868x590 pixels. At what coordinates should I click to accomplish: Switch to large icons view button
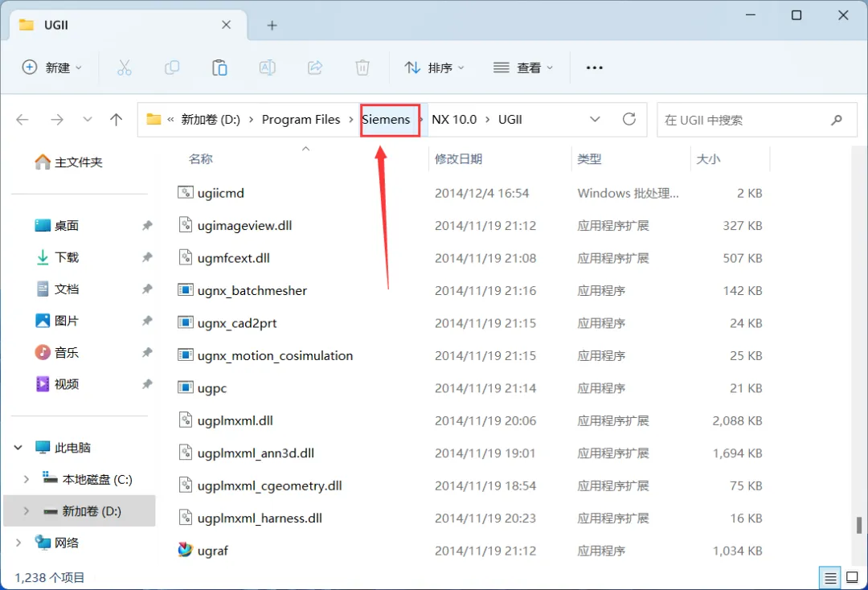click(x=853, y=579)
